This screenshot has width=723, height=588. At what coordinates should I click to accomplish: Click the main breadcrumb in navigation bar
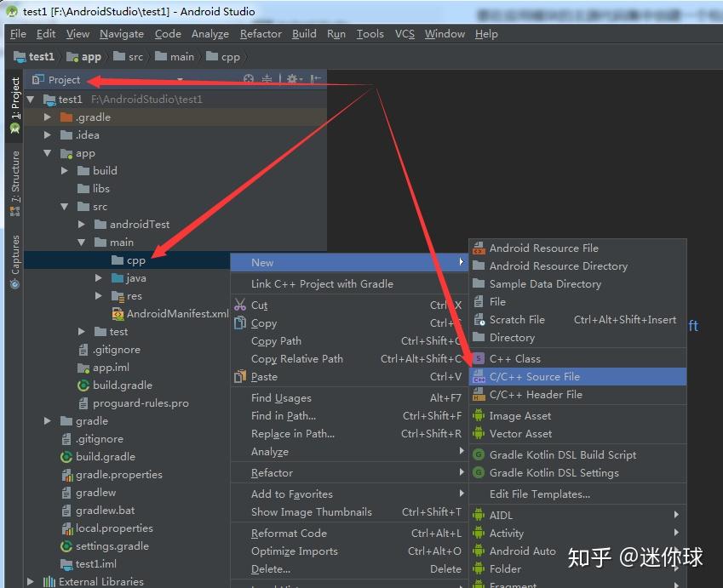(x=175, y=57)
